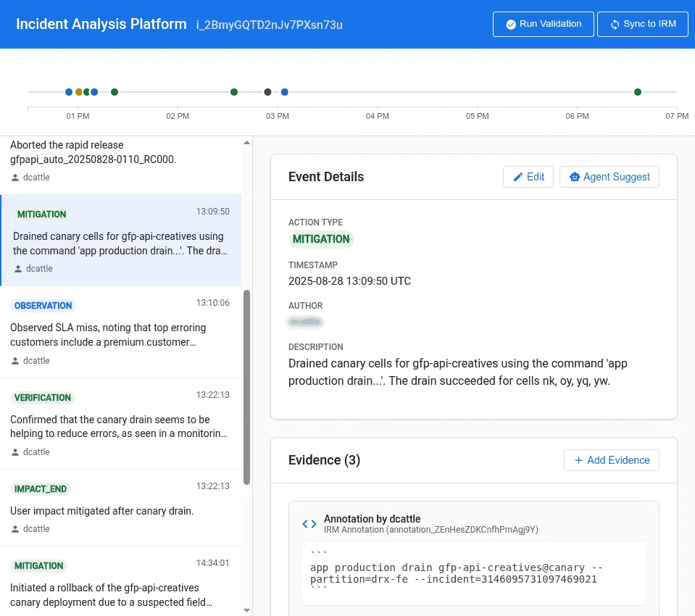The image size is (695, 616).
Task: Click the Run Validation button
Action: (x=543, y=25)
